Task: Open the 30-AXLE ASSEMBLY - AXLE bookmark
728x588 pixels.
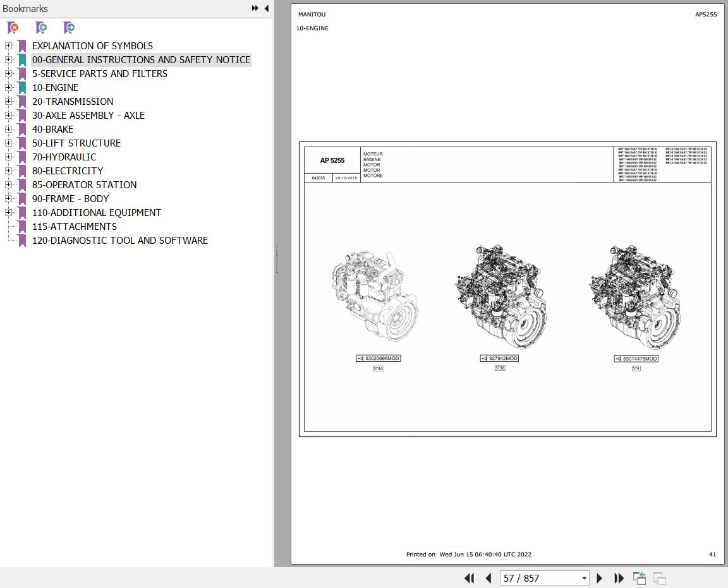Action: (88, 116)
